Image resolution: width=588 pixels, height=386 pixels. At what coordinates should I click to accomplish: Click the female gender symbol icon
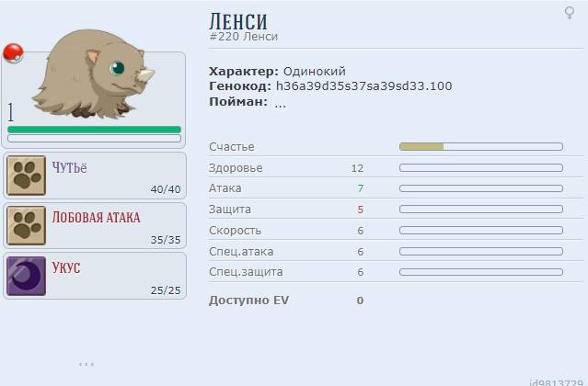(570, 13)
